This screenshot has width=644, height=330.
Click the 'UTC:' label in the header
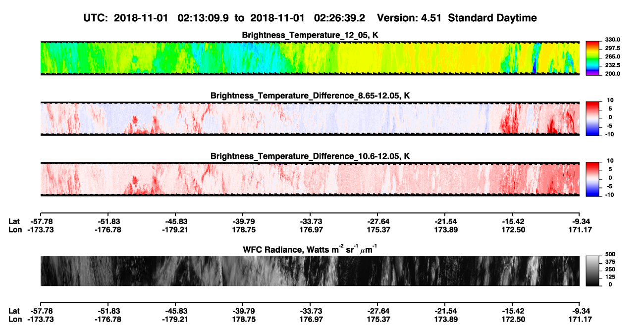96,18
